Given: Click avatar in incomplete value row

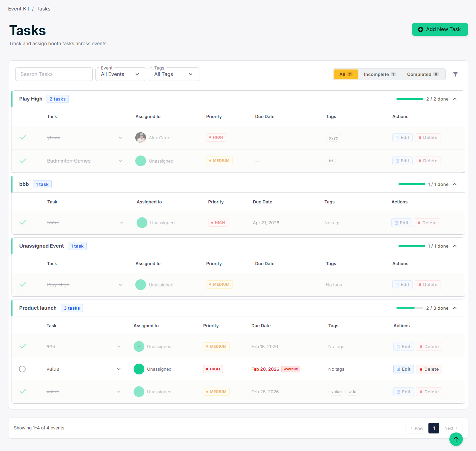Looking at the screenshot, I should 139,369.
